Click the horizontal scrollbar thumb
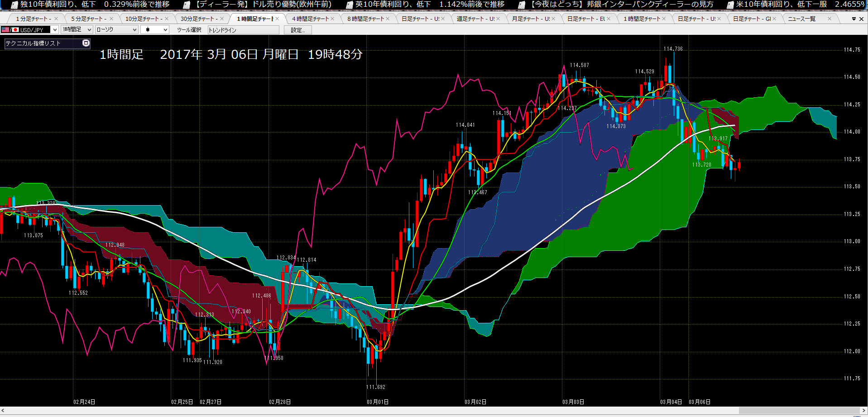 (x=799, y=410)
